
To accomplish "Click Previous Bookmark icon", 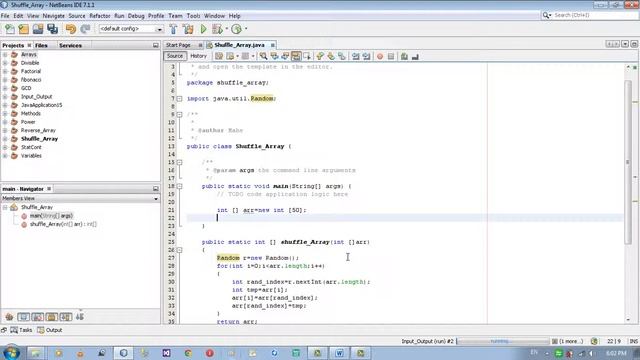I will [x=320, y=56].
